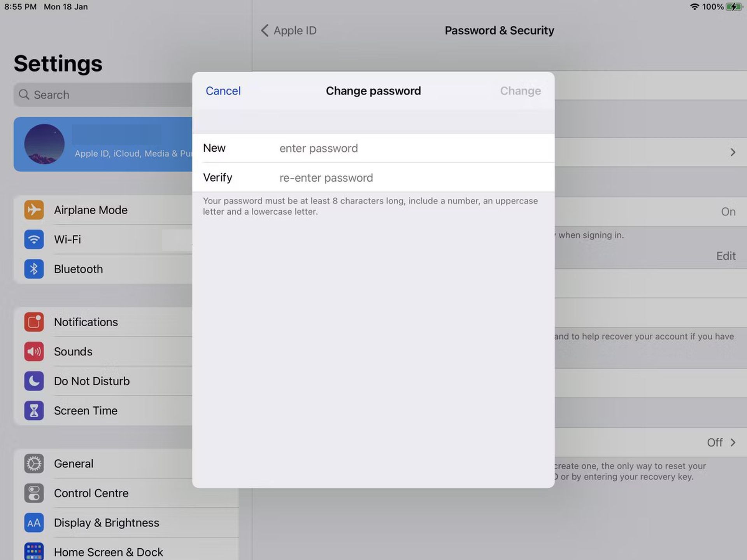Image resolution: width=747 pixels, height=560 pixels.
Task: Expand the Change Password row chevron
Action: click(x=733, y=152)
